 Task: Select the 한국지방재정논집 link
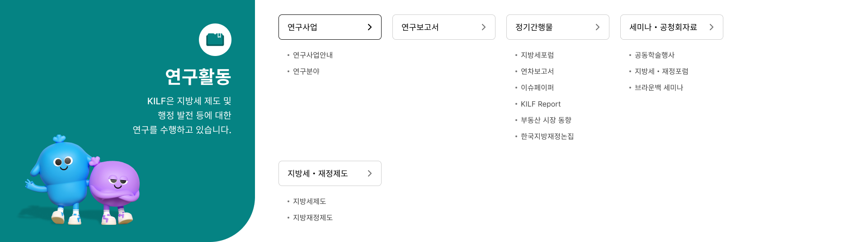[547, 136]
